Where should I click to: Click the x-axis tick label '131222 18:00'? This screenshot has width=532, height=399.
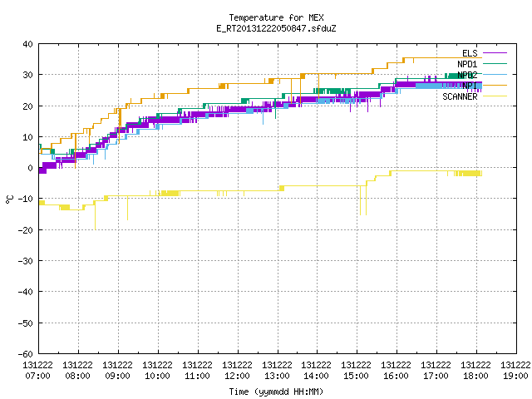pyautogui.click(x=475, y=370)
